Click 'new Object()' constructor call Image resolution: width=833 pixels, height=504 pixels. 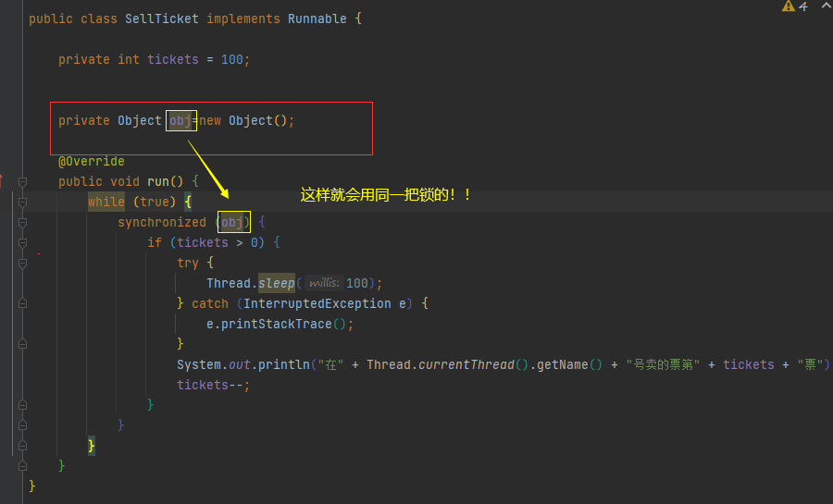pyautogui.click(x=243, y=121)
